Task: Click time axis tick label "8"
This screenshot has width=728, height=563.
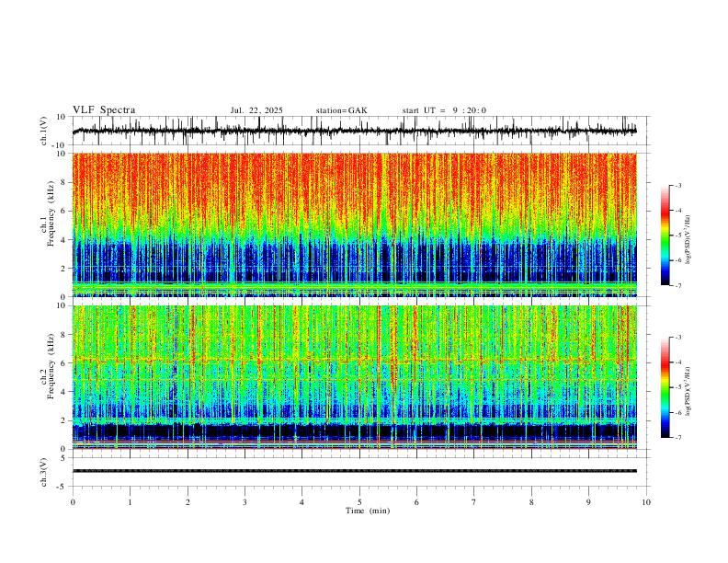Action: (x=531, y=502)
